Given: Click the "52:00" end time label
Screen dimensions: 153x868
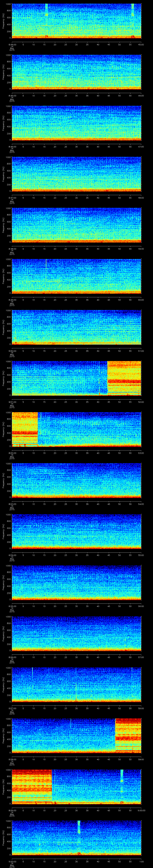Looking at the screenshot, I should [141, 402].
